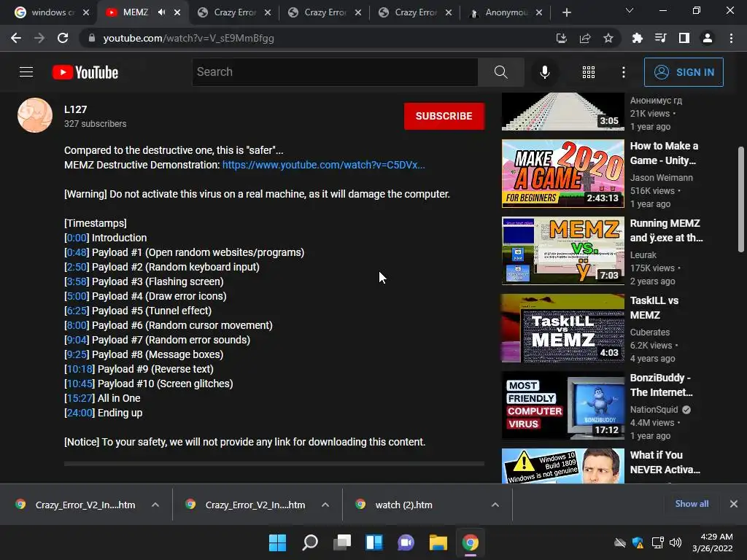Open the Chrome three-dot menu

click(x=731, y=38)
